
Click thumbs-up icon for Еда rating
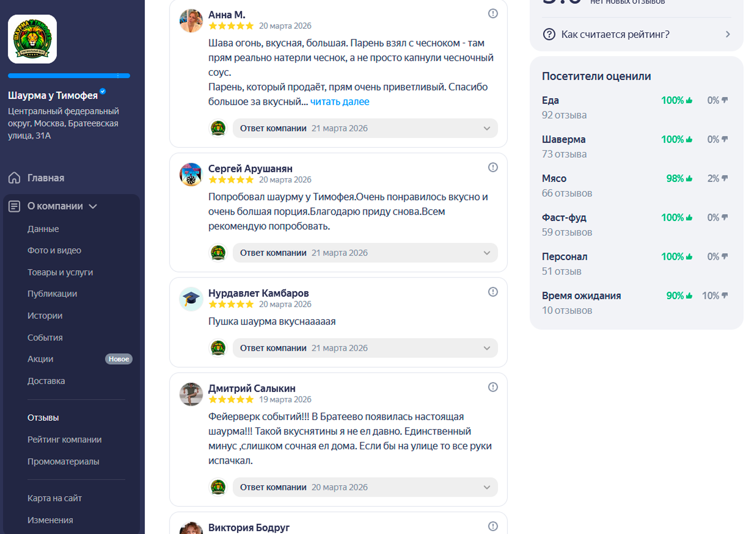[x=689, y=100]
